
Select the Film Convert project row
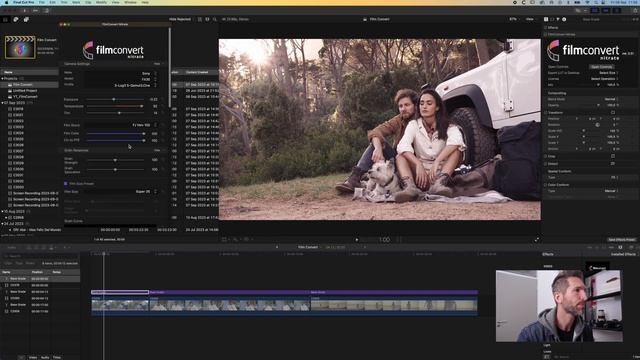(29, 84)
